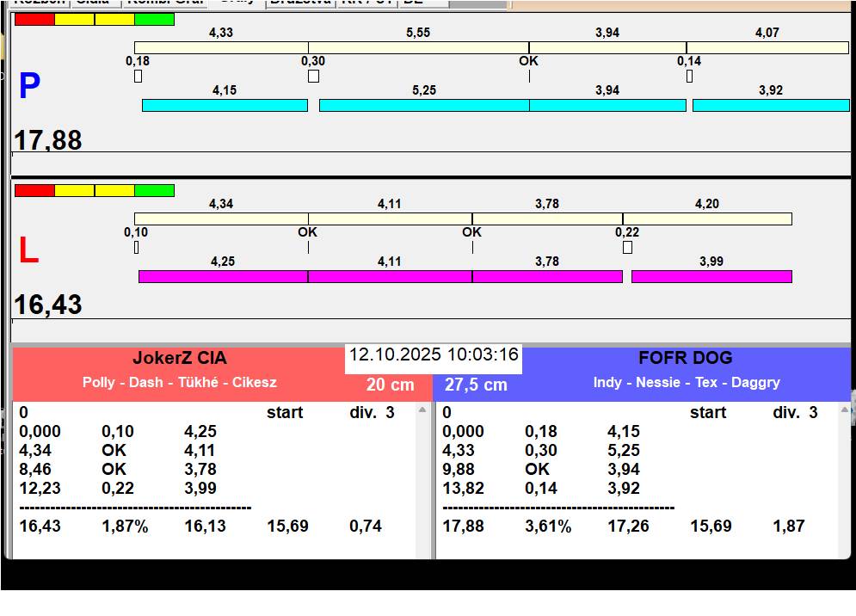856x616 pixels.
Task: Click the marker box under 0,18 in lane P
Action: tap(138, 76)
